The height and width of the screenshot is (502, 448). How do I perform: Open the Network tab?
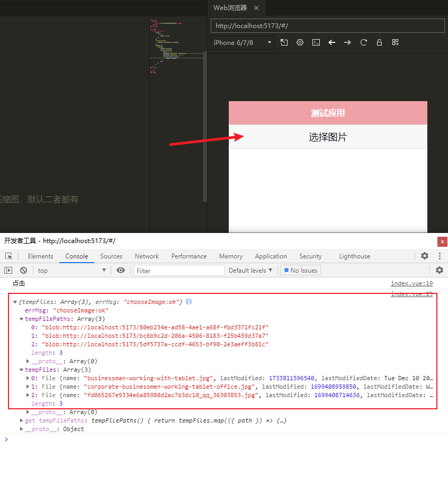[x=147, y=256]
